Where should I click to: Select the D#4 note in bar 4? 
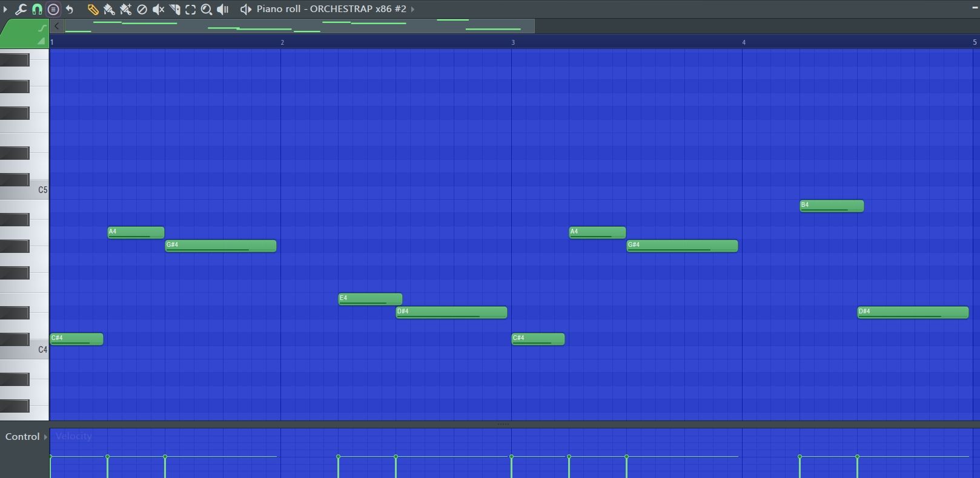click(913, 312)
